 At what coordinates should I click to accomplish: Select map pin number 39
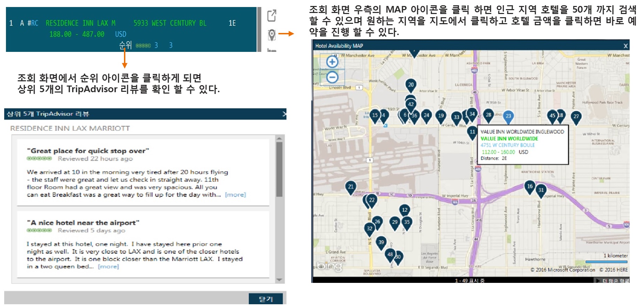[381, 243]
